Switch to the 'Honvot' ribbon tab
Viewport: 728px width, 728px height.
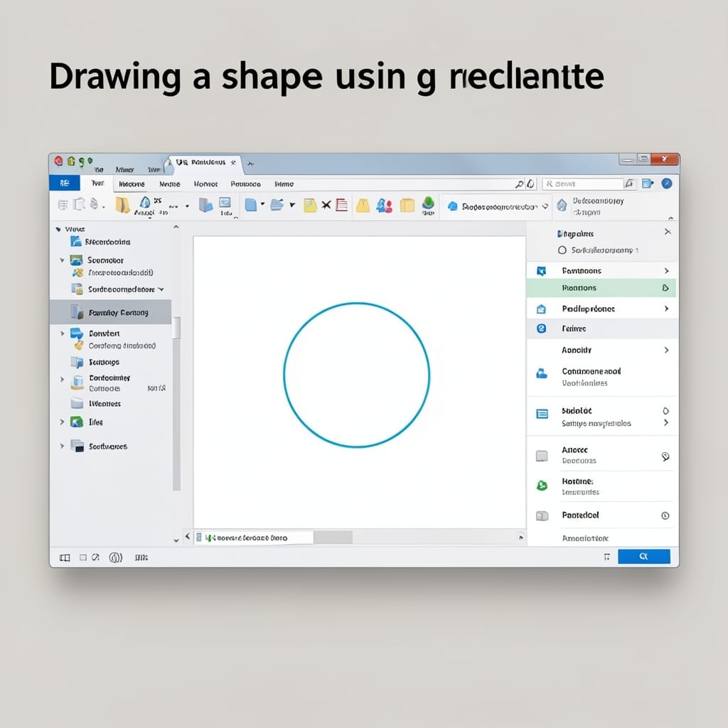tap(205, 184)
